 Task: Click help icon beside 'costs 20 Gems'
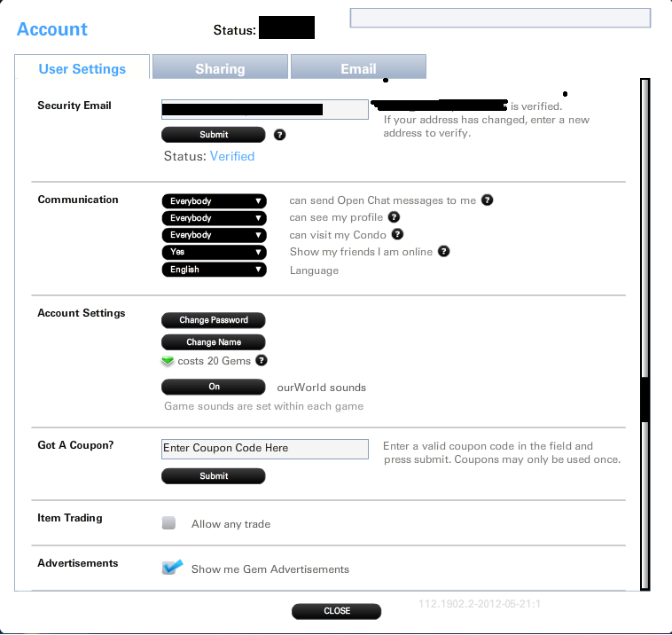click(x=261, y=361)
